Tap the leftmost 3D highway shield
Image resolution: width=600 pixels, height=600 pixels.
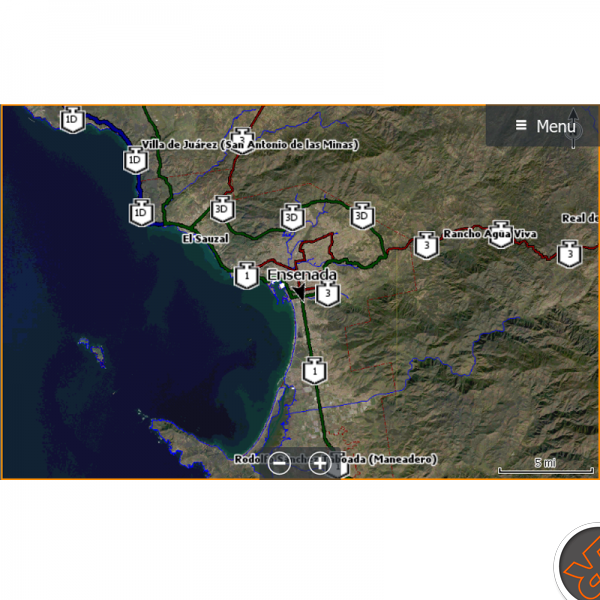[x=223, y=209]
